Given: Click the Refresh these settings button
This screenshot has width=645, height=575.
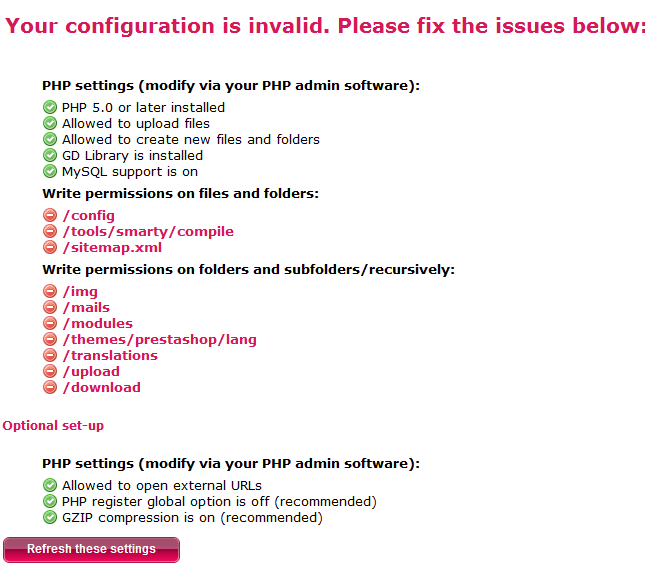Looking at the screenshot, I should [x=91, y=549].
